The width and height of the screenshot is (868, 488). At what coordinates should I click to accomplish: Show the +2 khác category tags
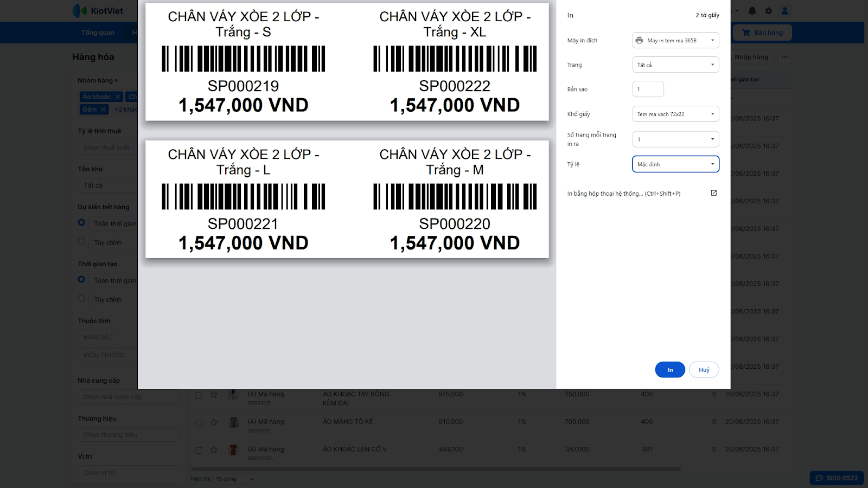[125, 109]
